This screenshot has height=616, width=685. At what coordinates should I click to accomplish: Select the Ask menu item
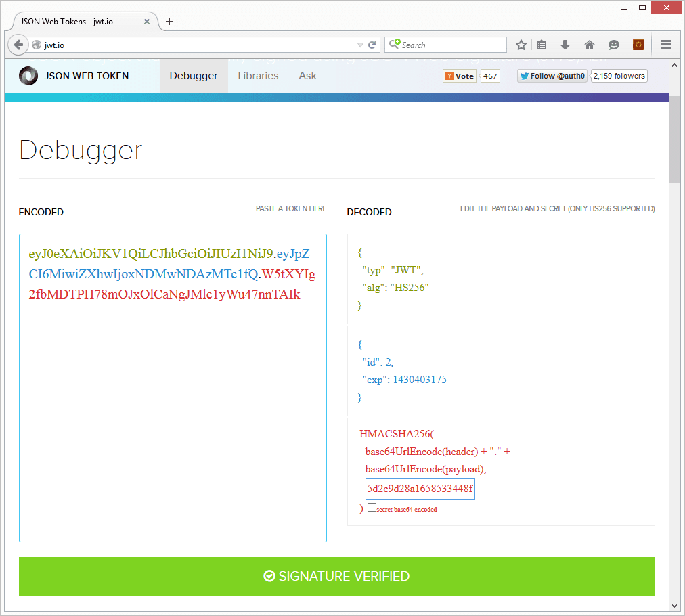click(307, 76)
